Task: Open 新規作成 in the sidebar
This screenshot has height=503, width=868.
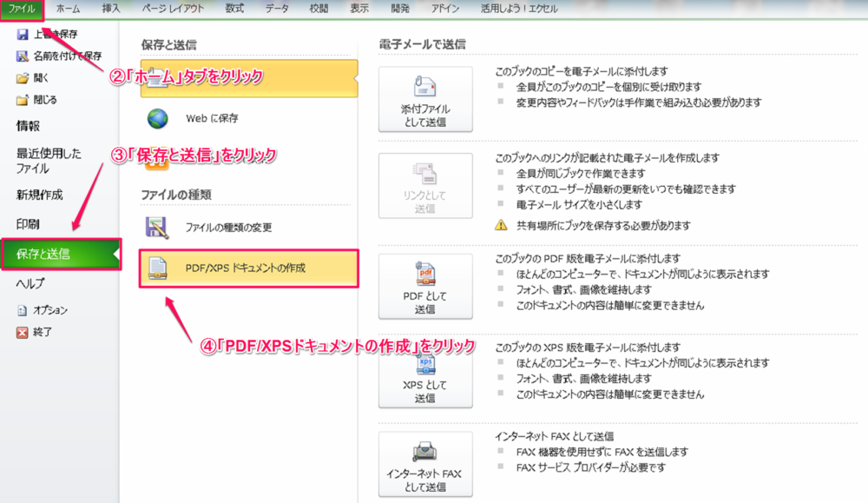Action: [x=40, y=195]
